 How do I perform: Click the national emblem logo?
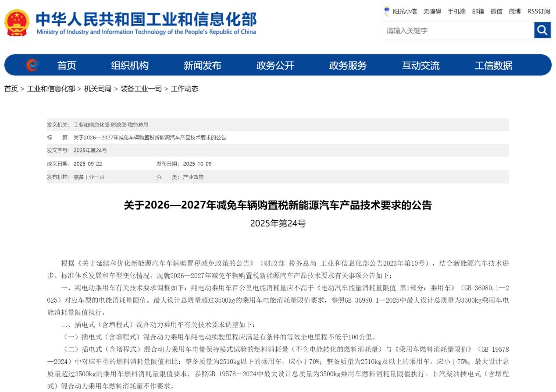17,23
